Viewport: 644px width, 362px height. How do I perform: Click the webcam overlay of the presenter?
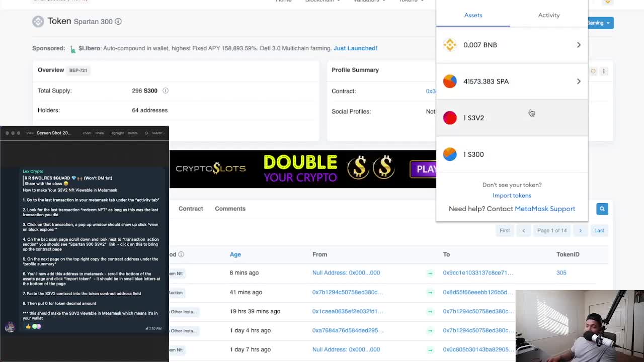click(580, 326)
